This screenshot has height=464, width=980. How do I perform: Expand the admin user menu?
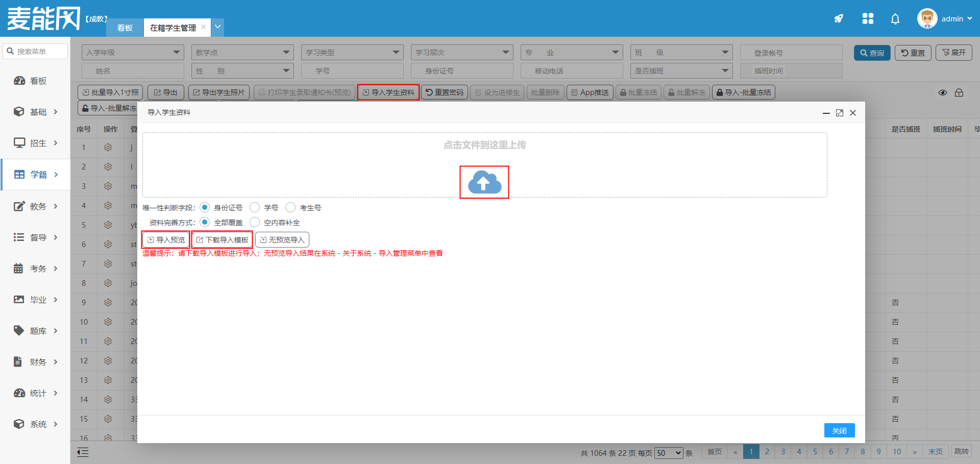tap(945, 19)
